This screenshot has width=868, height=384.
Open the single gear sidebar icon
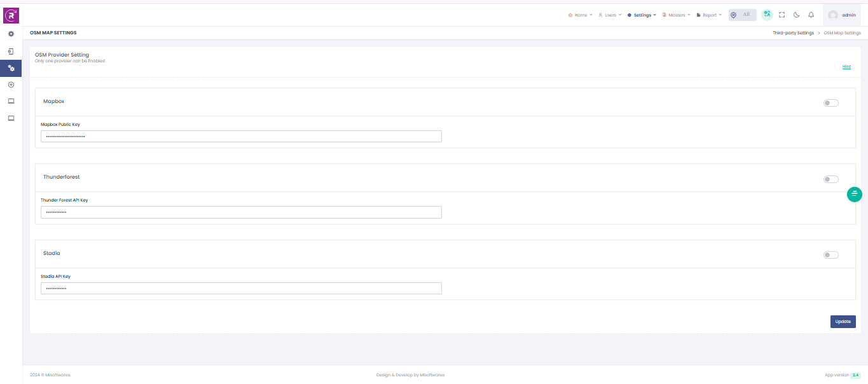pos(11,34)
